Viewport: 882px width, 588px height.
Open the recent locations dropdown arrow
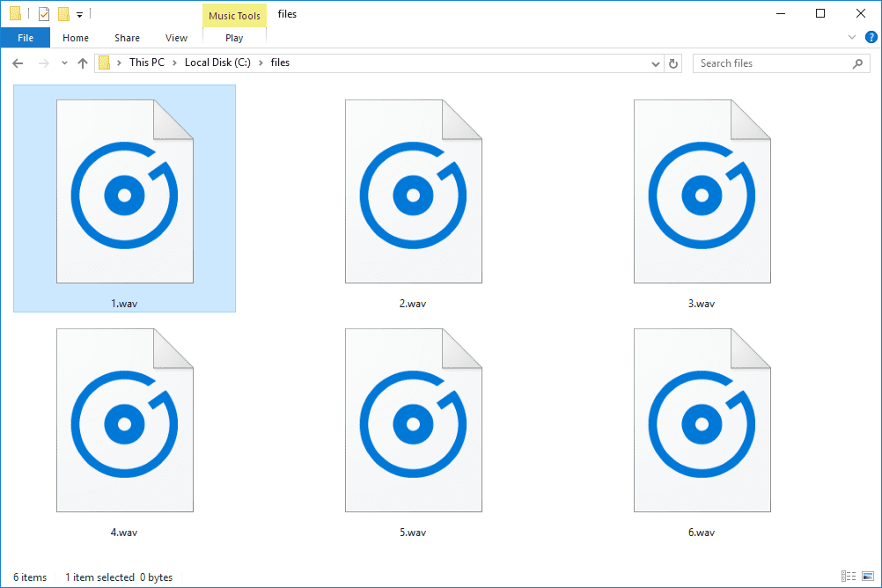[x=64, y=63]
